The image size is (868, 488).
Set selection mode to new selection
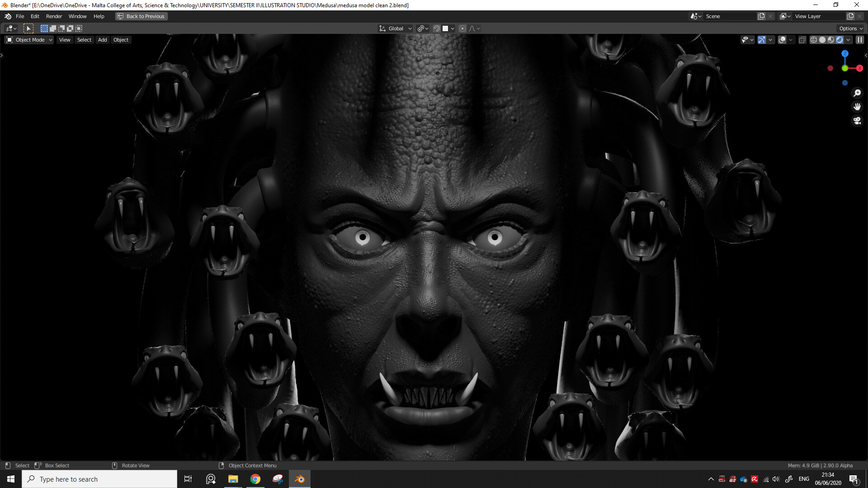tap(44, 28)
